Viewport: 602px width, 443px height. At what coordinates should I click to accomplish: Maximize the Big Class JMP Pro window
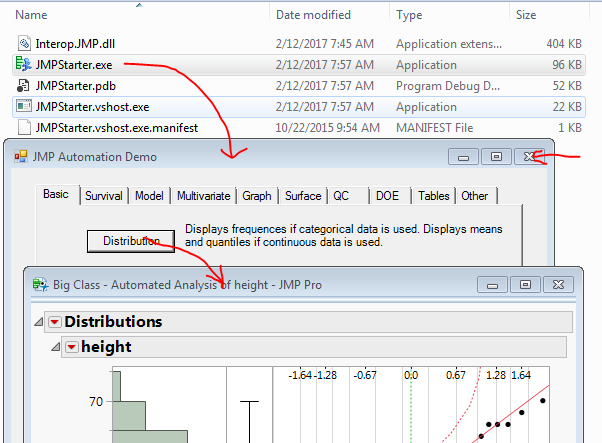pyautogui.click(x=525, y=285)
